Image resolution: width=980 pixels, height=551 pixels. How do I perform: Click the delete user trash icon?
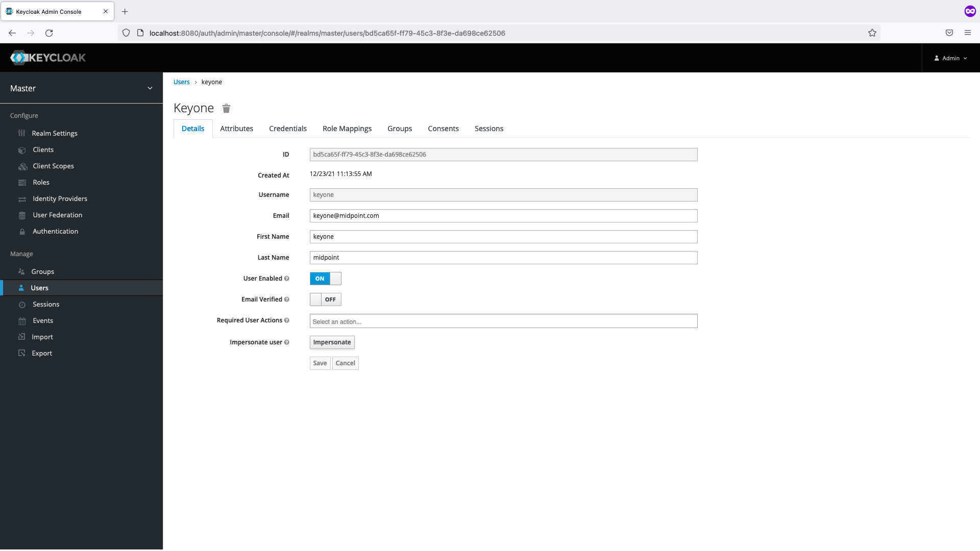click(227, 108)
